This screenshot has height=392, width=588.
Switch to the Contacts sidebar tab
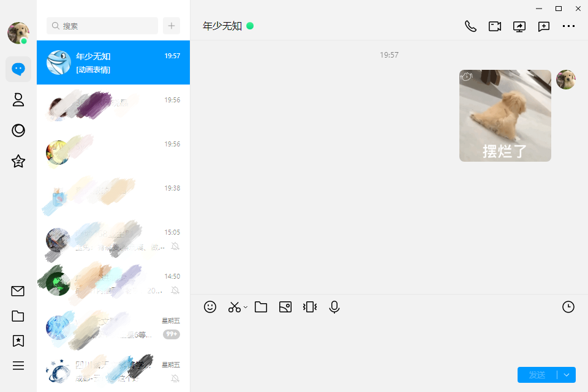[18, 100]
